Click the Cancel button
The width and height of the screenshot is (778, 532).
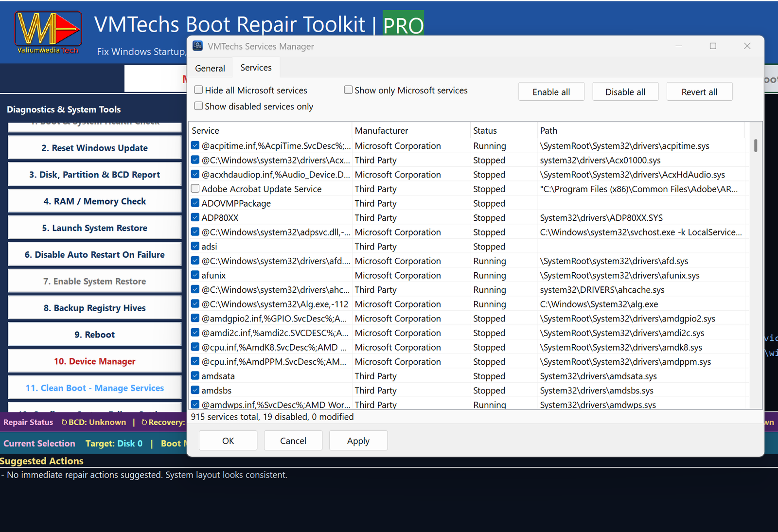click(293, 441)
